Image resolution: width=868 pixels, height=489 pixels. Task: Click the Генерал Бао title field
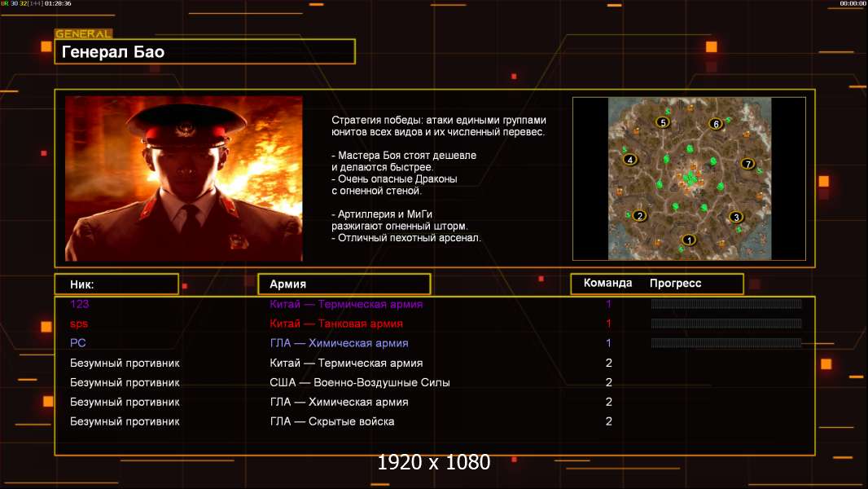pyautogui.click(x=205, y=51)
